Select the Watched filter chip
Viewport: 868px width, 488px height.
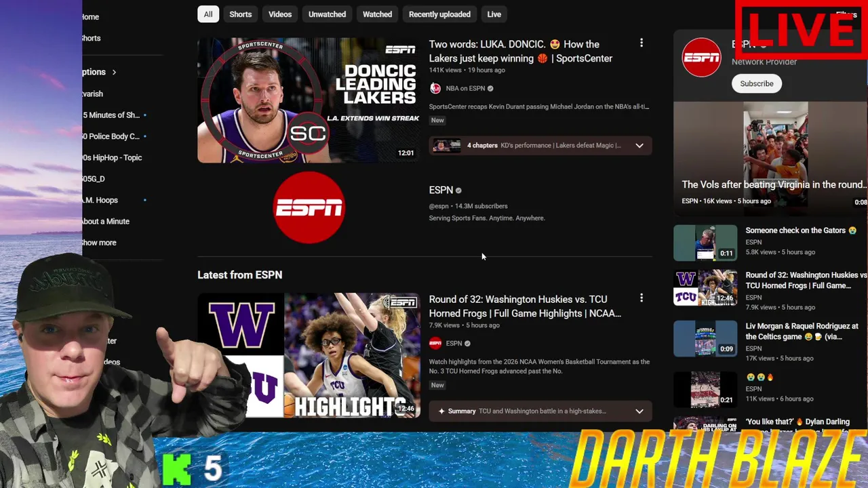tap(377, 14)
